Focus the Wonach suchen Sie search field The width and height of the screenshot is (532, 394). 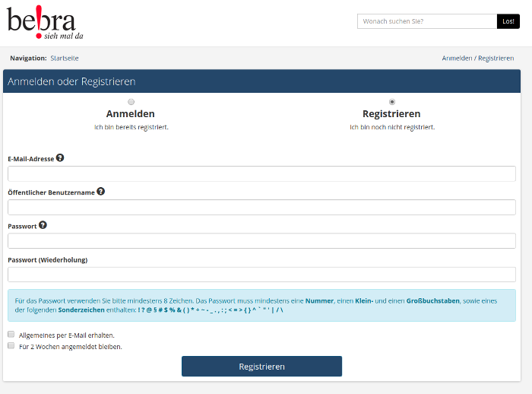coord(427,21)
